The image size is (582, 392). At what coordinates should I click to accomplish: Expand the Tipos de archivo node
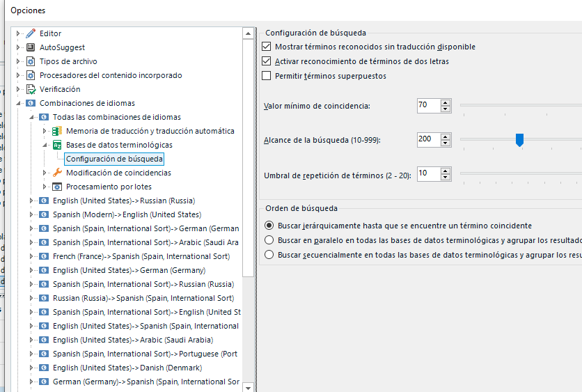tap(18, 61)
